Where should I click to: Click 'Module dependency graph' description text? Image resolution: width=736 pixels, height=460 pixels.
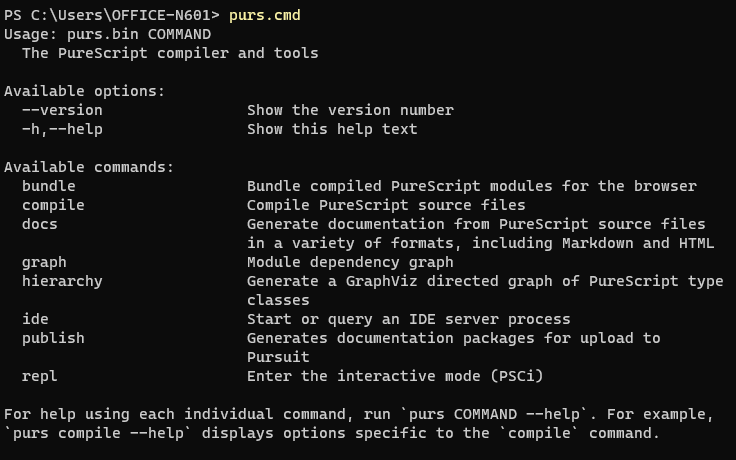pos(350,262)
